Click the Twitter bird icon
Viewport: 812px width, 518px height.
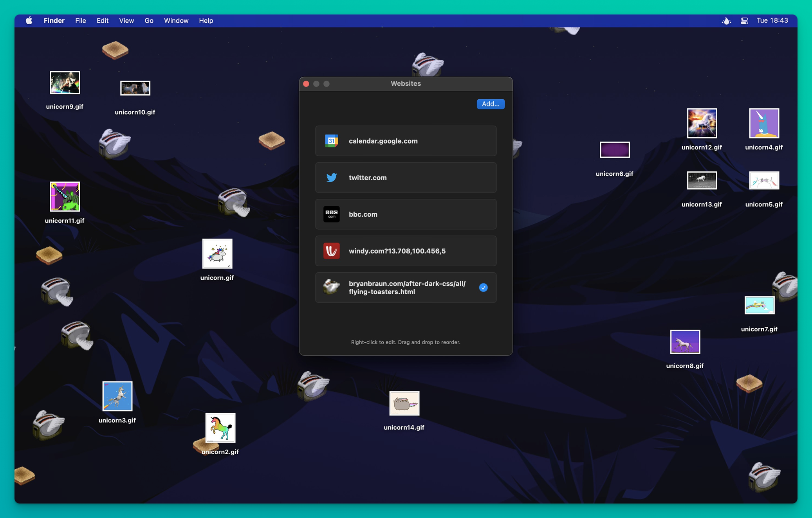tap(331, 178)
